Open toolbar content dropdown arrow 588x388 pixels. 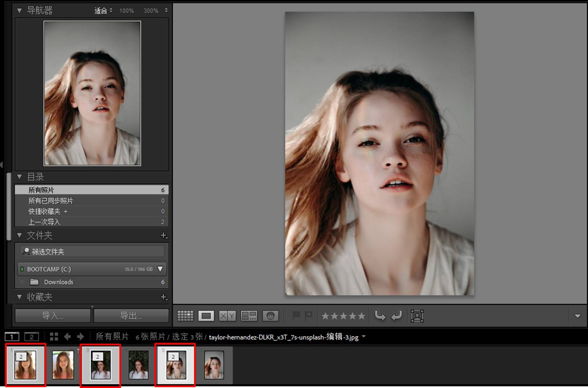[x=577, y=316]
